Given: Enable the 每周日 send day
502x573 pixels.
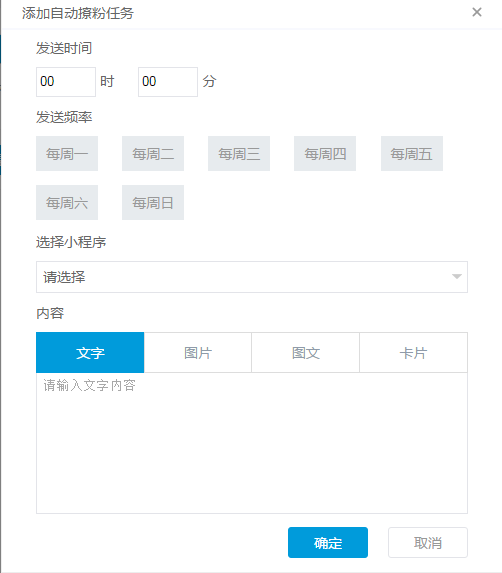Looking at the screenshot, I should click(x=153, y=202).
